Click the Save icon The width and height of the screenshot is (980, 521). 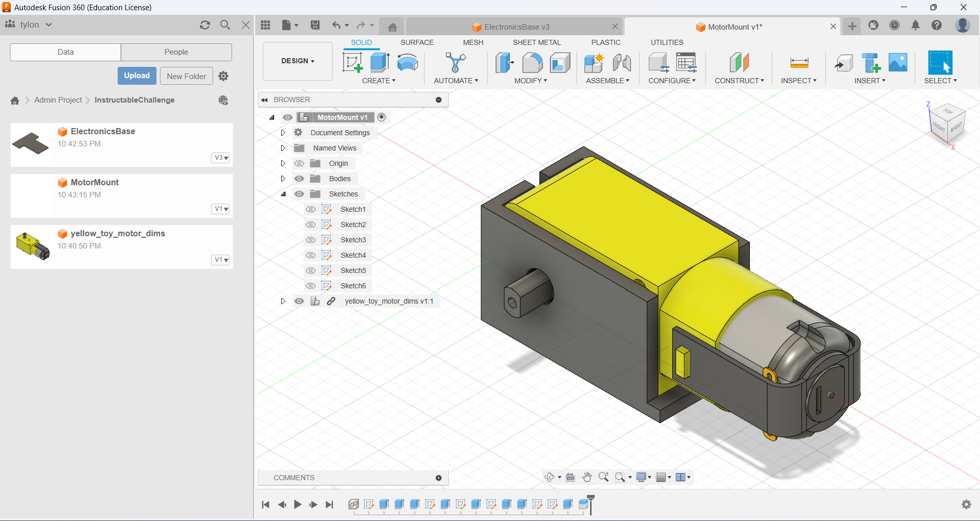[x=315, y=25]
